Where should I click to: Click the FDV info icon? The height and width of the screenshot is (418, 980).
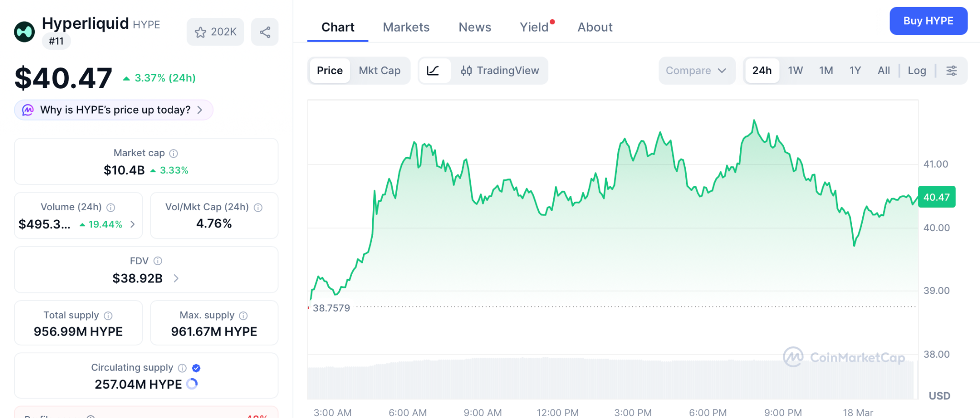tap(158, 261)
